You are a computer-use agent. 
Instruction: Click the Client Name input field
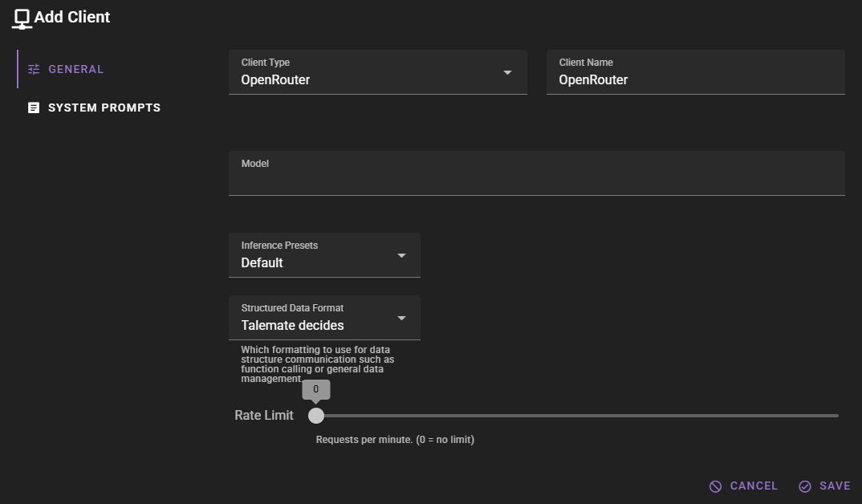695,72
